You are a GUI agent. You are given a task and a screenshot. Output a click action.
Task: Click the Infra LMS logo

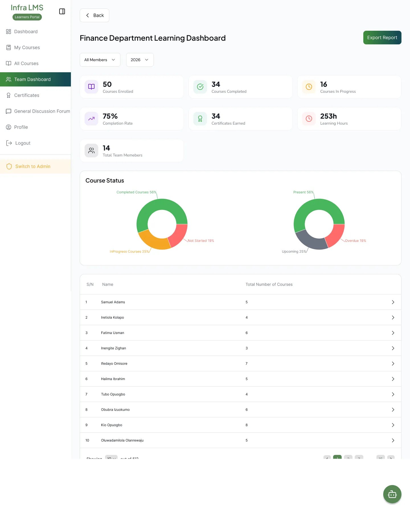click(27, 8)
